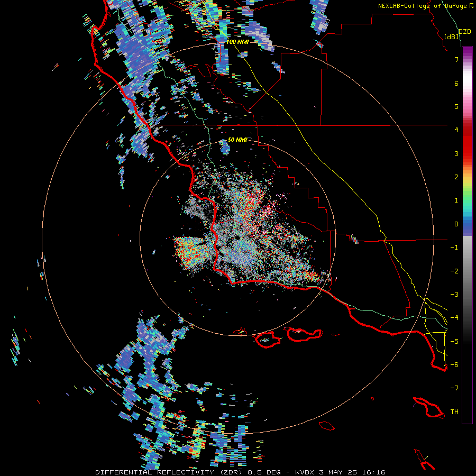
Task: Click the Differential Reflectivity KVBX caption text
Action: 241,472
